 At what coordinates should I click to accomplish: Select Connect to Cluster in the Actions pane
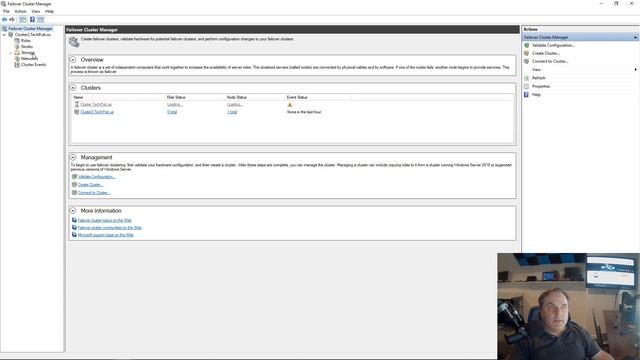click(x=550, y=61)
